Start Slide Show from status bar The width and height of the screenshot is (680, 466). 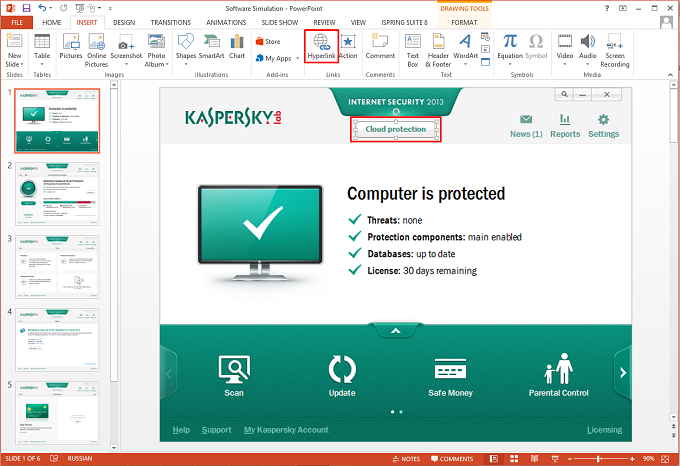coord(555,459)
